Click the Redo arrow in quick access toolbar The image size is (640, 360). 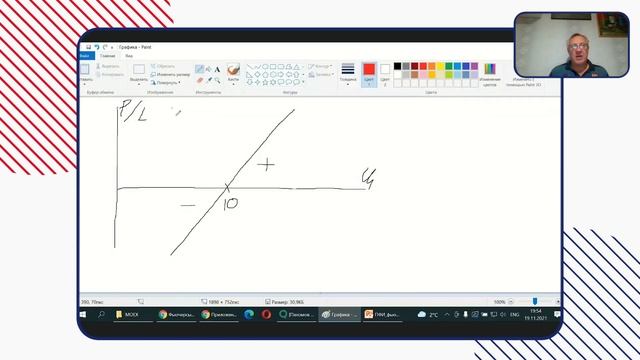point(105,47)
